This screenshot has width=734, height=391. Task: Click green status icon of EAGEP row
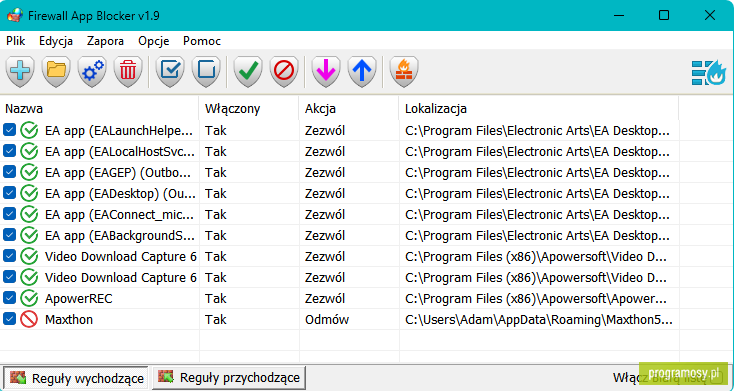tap(29, 172)
